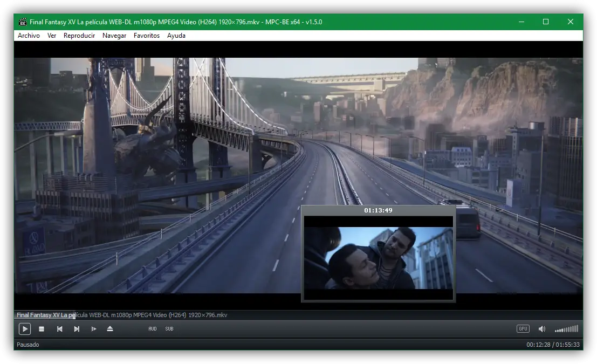Click the Pausado status text
Screen dimensions: 597x364
pos(28,345)
